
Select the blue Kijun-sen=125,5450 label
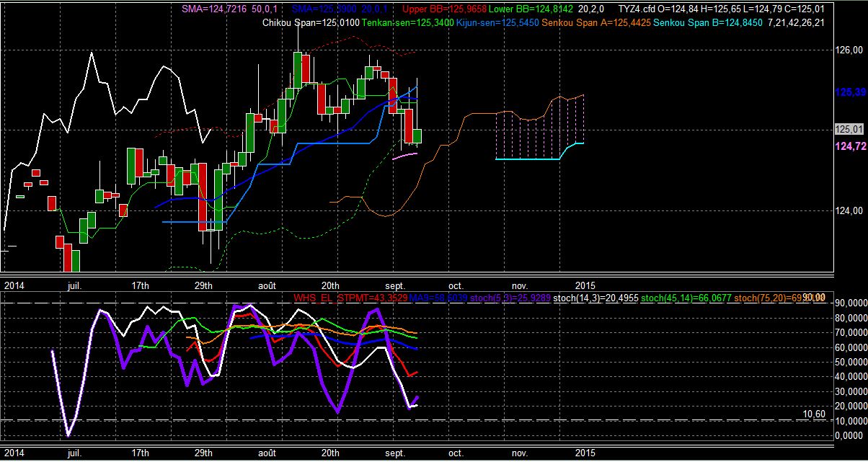pyautogui.click(x=498, y=23)
